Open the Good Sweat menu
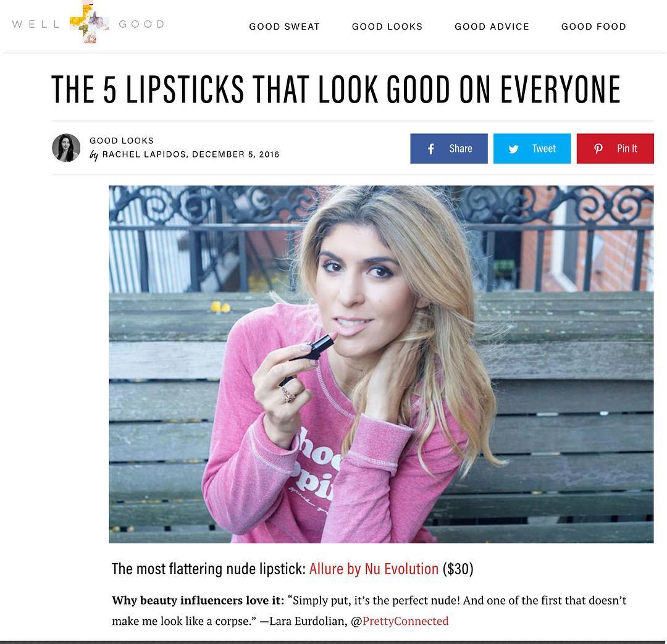 pyautogui.click(x=284, y=27)
